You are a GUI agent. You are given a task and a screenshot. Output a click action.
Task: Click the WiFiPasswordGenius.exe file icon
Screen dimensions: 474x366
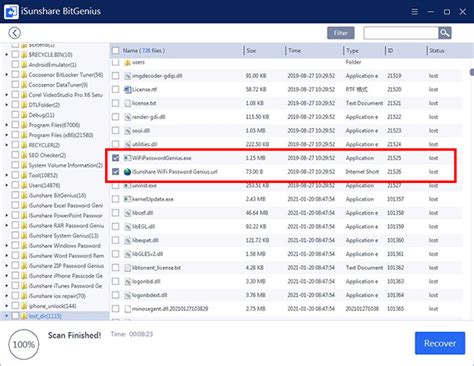(127, 158)
